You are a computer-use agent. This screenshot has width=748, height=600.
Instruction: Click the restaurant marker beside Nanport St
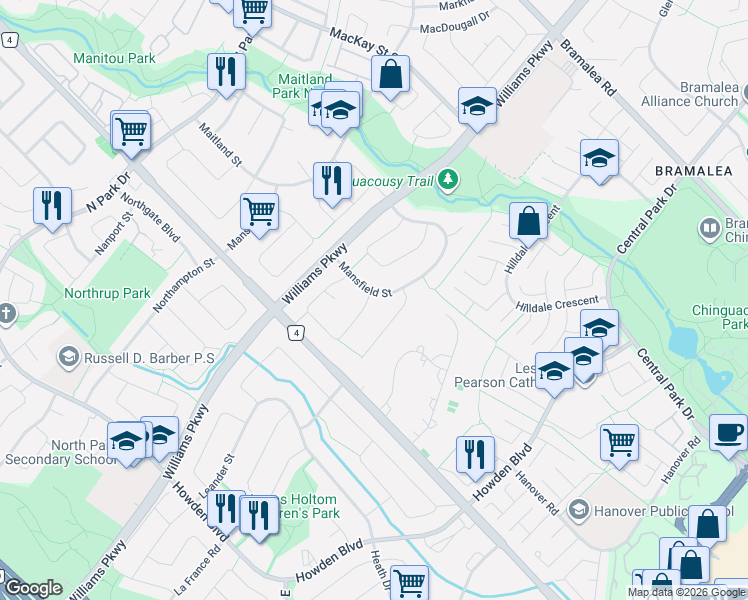[x=52, y=207]
